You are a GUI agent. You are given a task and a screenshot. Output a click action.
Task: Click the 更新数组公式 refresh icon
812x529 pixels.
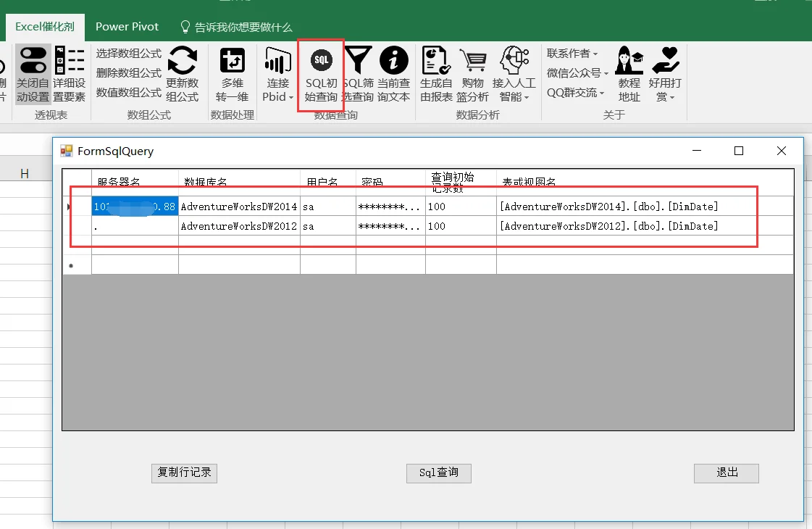pyautogui.click(x=183, y=61)
